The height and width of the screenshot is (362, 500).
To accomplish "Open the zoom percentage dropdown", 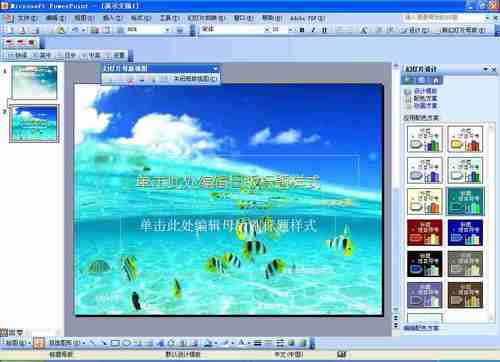I will coord(168,30).
